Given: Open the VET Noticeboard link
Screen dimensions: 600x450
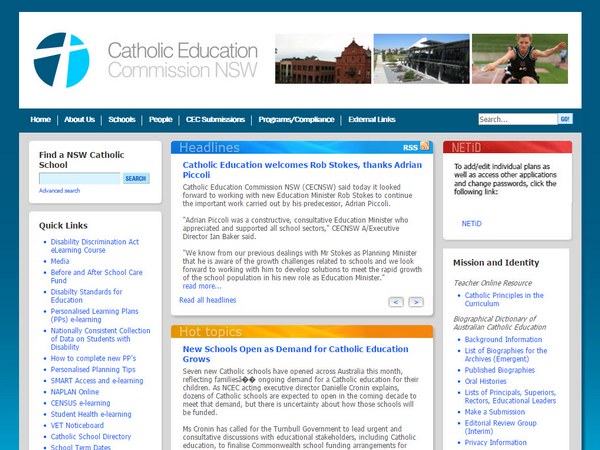Looking at the screenshot, I should pos(77,425).
